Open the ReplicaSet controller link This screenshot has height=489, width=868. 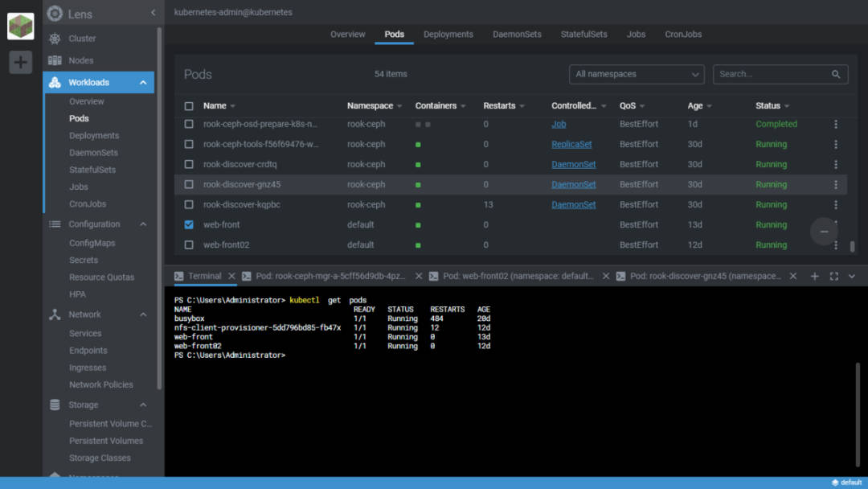pos(571,144)
